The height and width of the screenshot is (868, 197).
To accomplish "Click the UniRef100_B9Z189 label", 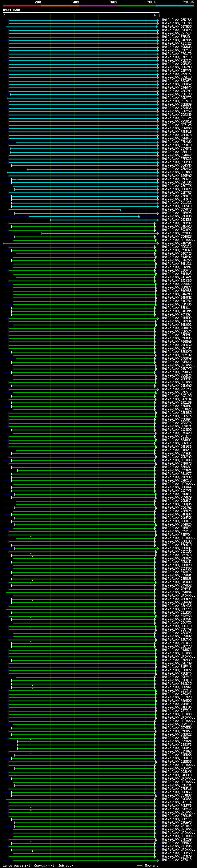I will (177, 402).
